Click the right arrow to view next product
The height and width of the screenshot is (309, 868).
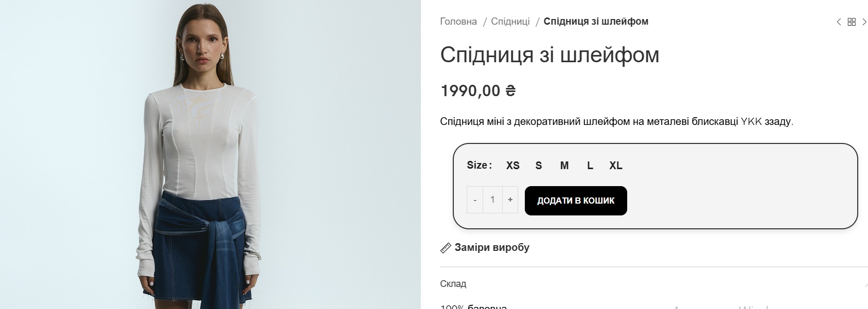coord(864,22)
